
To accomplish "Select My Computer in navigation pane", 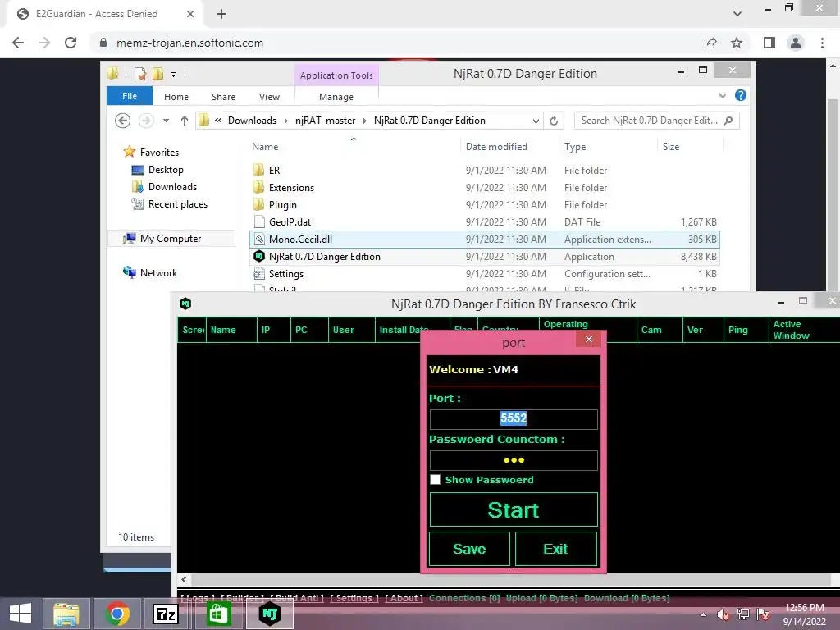I will pos(171,239).
